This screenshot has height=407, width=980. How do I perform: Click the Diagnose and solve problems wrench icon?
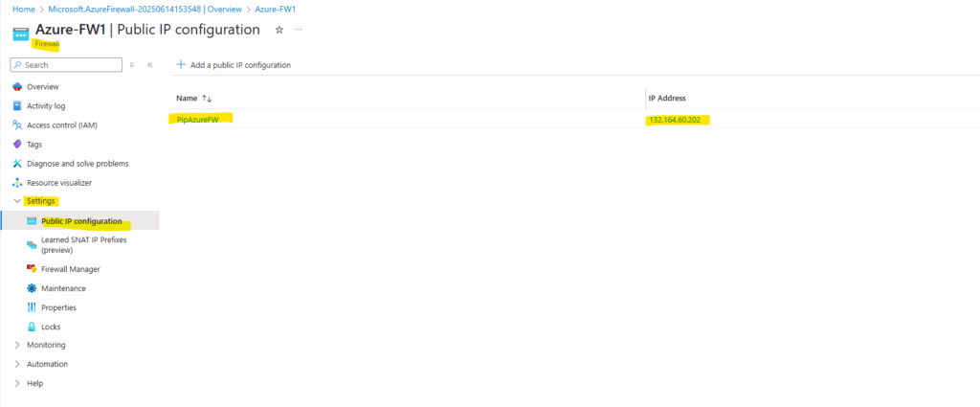coord(17,164)
